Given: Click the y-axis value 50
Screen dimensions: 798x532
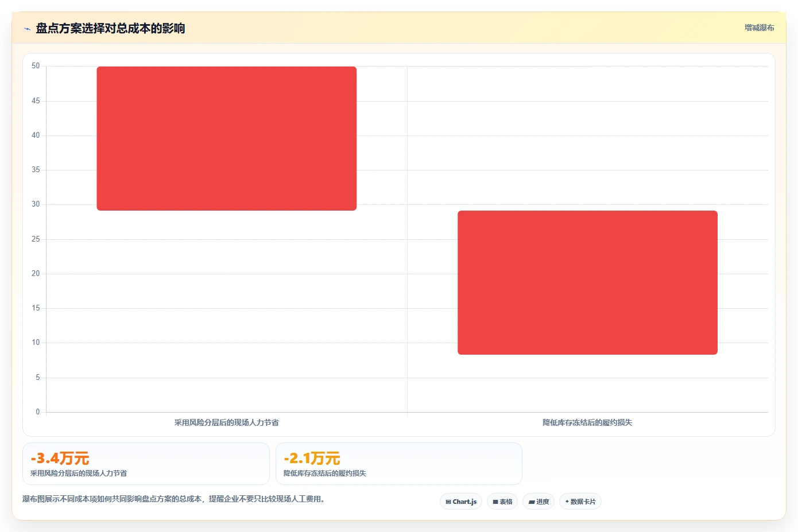Looking at the screenshot, I should 36,66.
